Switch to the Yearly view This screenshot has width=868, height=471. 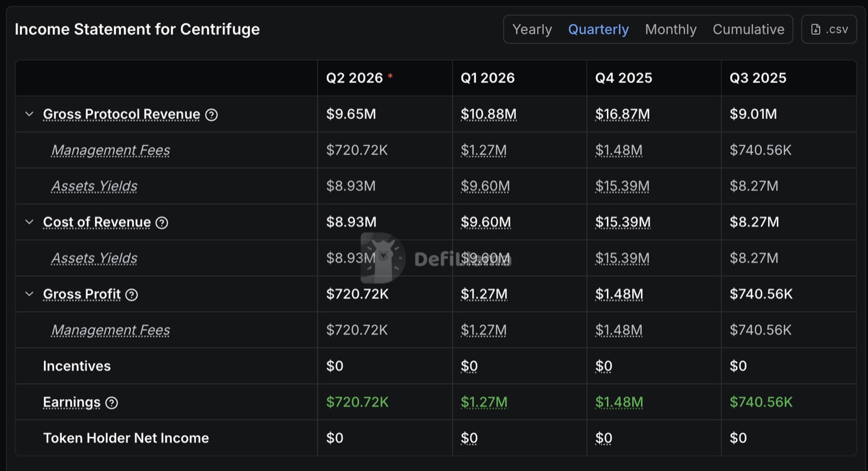tap(532, 29)
